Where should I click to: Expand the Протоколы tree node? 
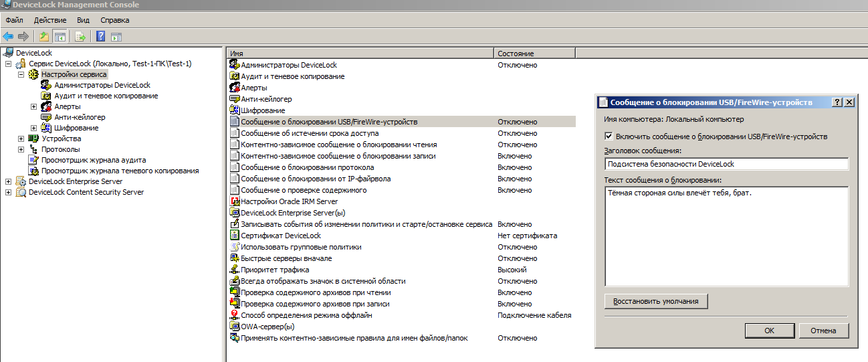[x=21, y=149]
